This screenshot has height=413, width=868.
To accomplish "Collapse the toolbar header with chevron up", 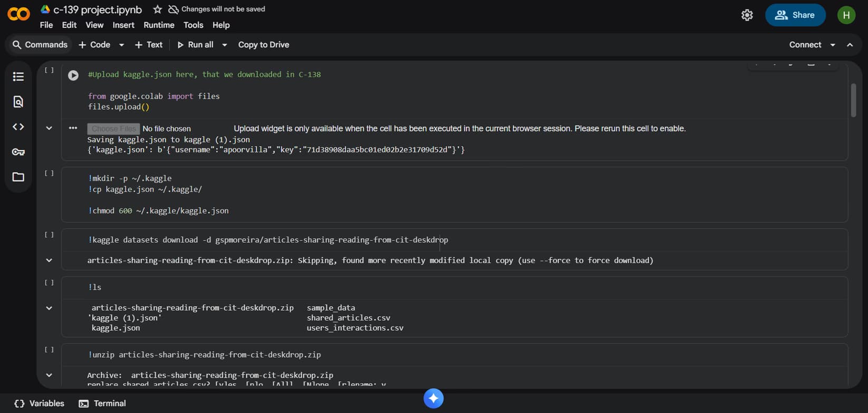I will tap(850, 45).
